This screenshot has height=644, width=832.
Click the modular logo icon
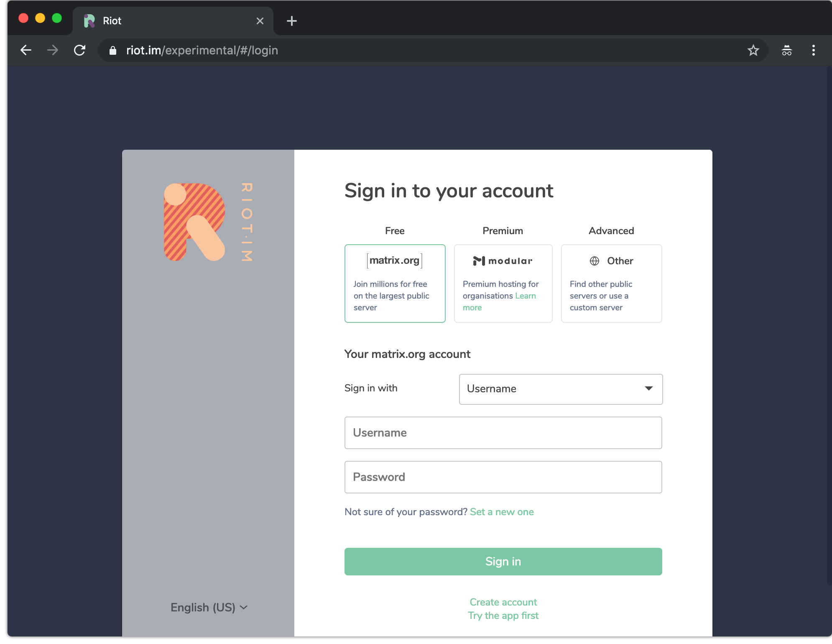(x=479, y=261)
